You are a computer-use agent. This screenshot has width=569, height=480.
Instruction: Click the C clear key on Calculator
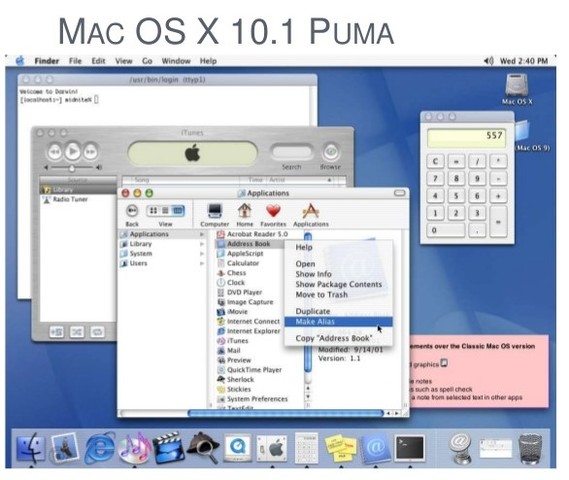(x=435, y=161)
